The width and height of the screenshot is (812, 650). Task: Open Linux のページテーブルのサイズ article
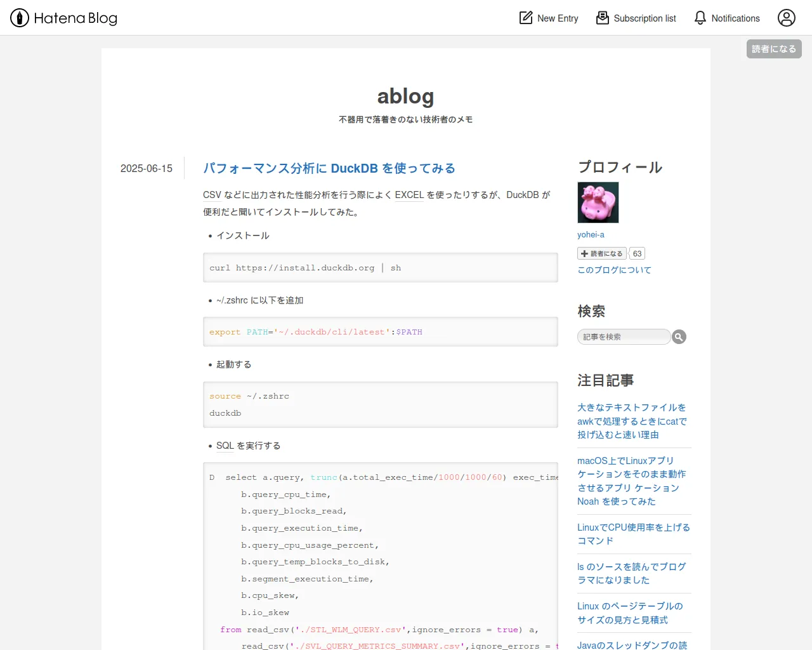630,613
